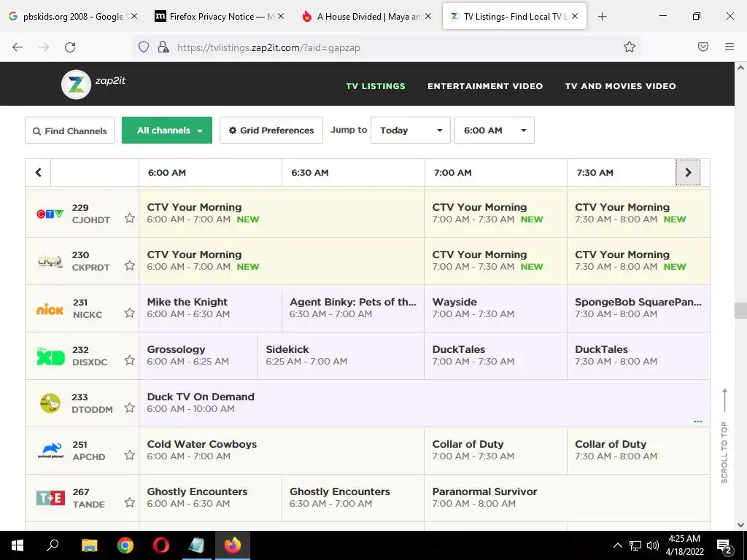747x560 pixels.
Task: Click the T+E channel 267 logo
Action: click(50, 498)
